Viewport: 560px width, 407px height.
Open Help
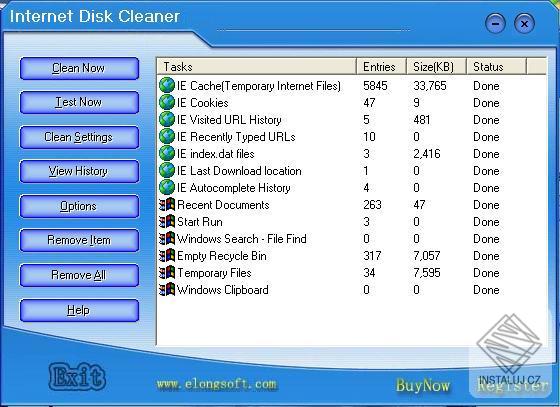(x=79, y=310)
